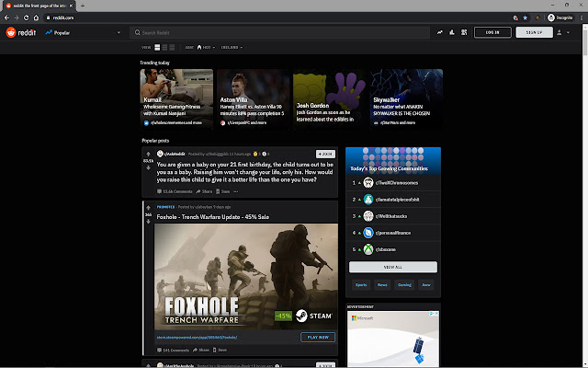Open the All feed bar-chart icon
This screenshot has height=368, width=588.
pyautogui.click(x=452, y=32)
